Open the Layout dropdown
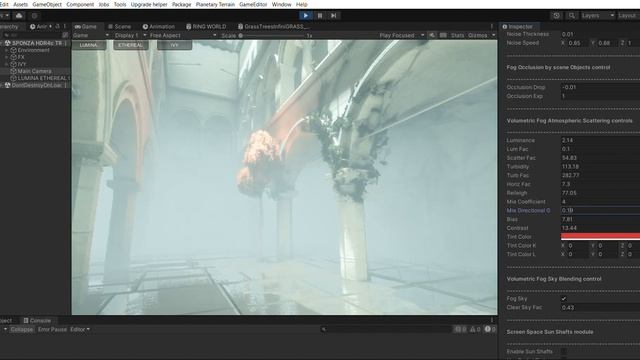Image resolution: width=640 pixels, height=360 pixels. click(628, 16)
